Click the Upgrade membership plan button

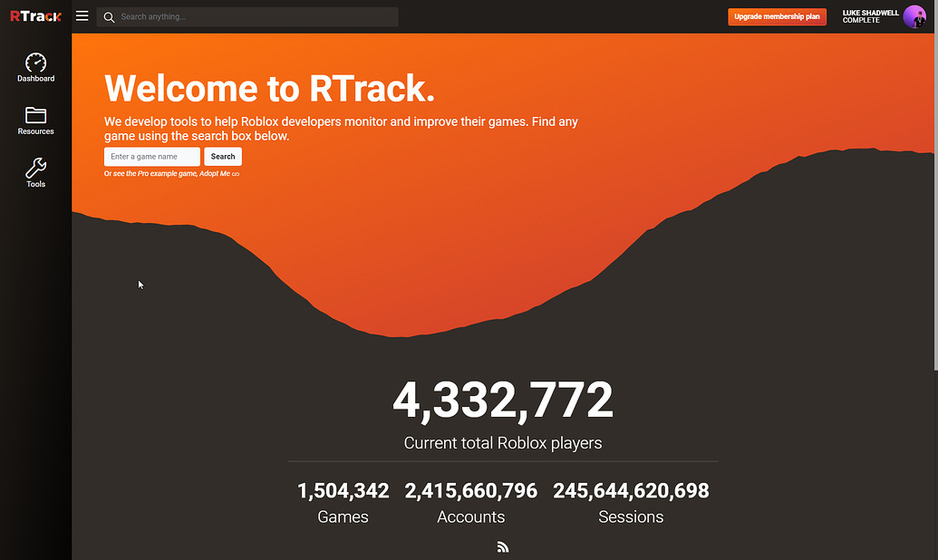[777, 15]
